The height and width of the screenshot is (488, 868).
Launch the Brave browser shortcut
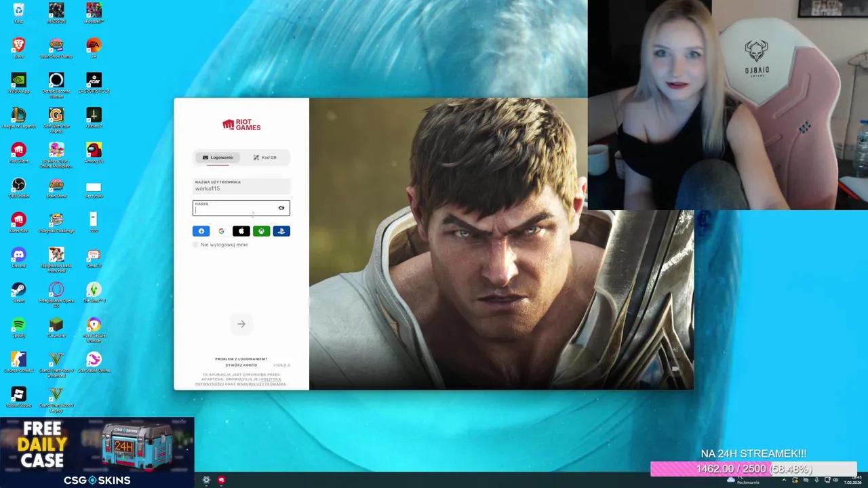pyautogui.click(x=18, y=48)
